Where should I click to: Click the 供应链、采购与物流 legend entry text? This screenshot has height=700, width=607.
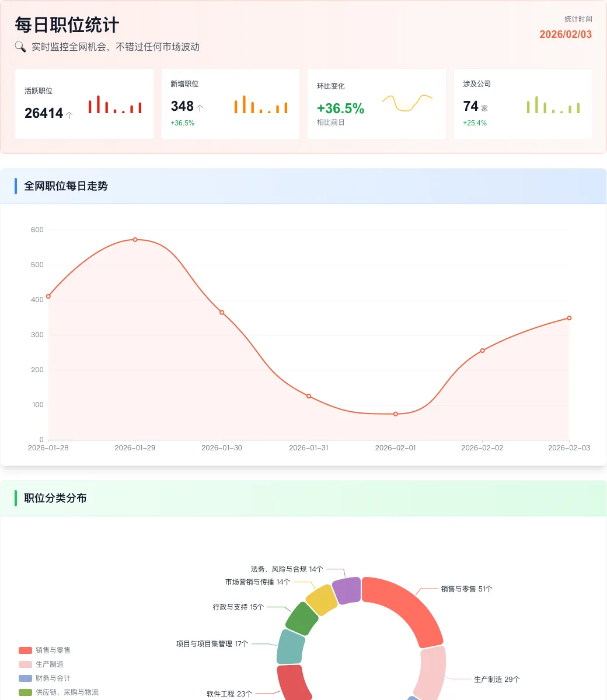[x=67, y=692]
